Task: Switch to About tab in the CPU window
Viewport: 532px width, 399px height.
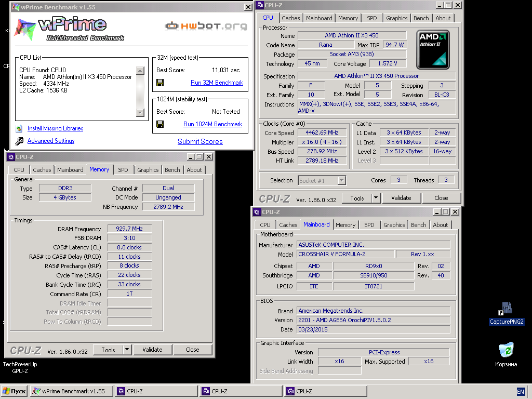Action: point(443,18)
